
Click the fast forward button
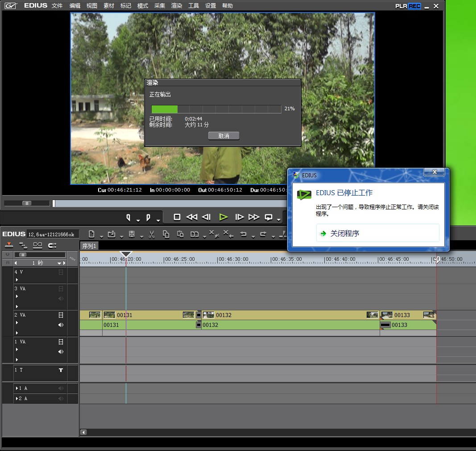(254, 217)
